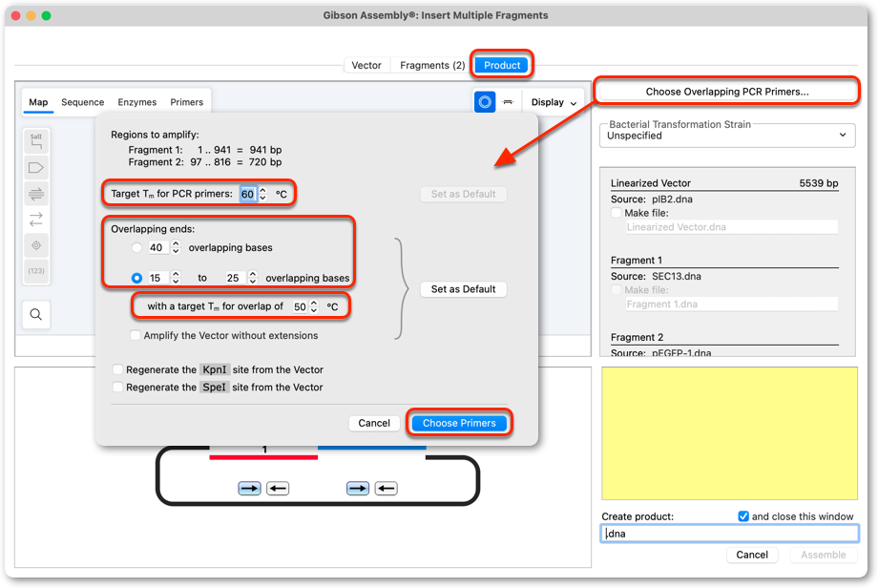Screen dimensions: 878x588
Task: Click the 50 overlap Tm value field
Action: pos(300,306)
